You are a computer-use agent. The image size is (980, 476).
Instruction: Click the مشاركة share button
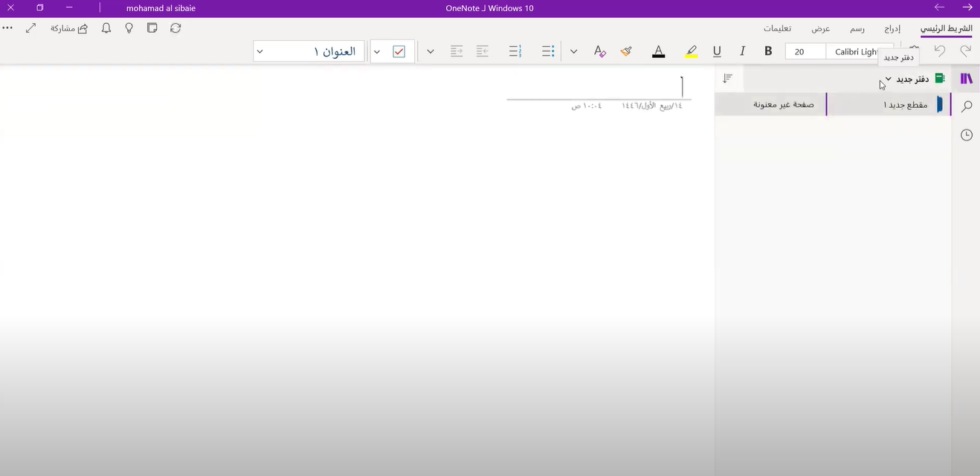click(69, 28)
